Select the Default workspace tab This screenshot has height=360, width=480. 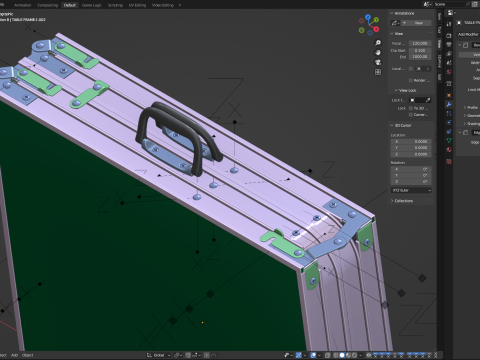click(x=70, y=5)
